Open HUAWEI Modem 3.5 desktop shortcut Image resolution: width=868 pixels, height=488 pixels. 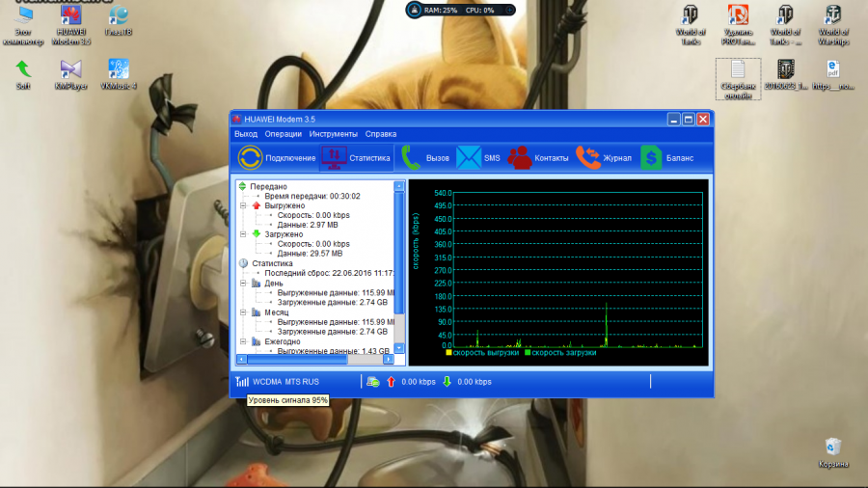(70, 25)
